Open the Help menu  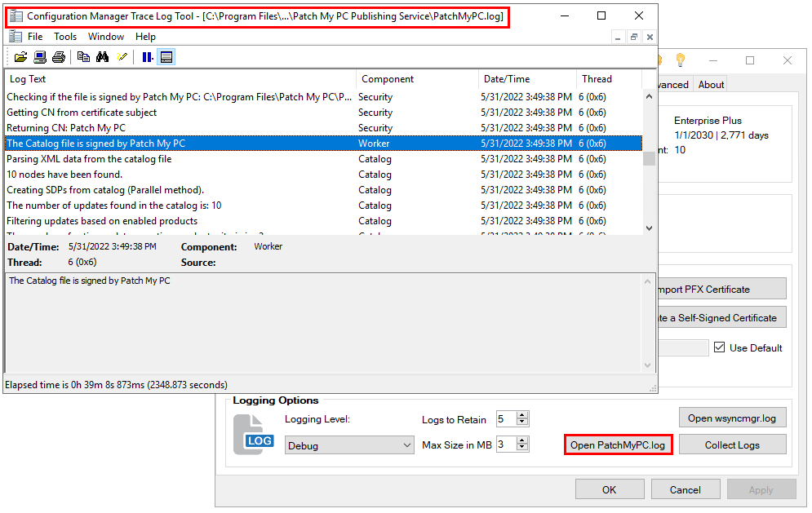[x=145, y=37]
